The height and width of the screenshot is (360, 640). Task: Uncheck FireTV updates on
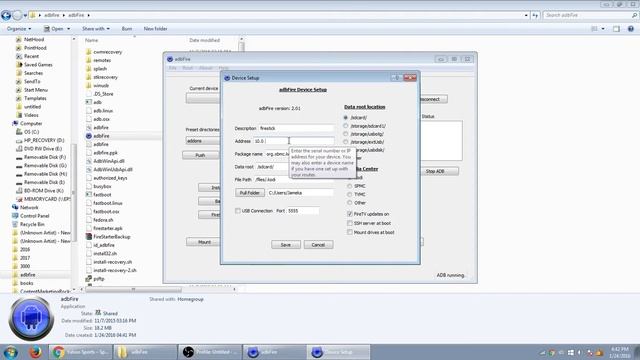tap(350, 214)
